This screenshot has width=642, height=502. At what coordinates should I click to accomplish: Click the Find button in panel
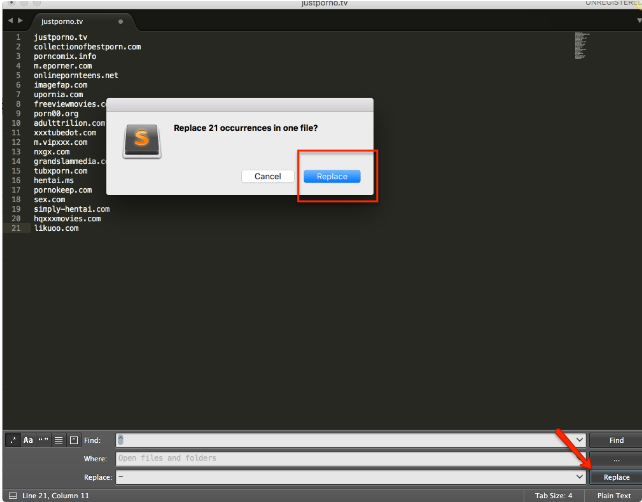(x=616, y=440)
